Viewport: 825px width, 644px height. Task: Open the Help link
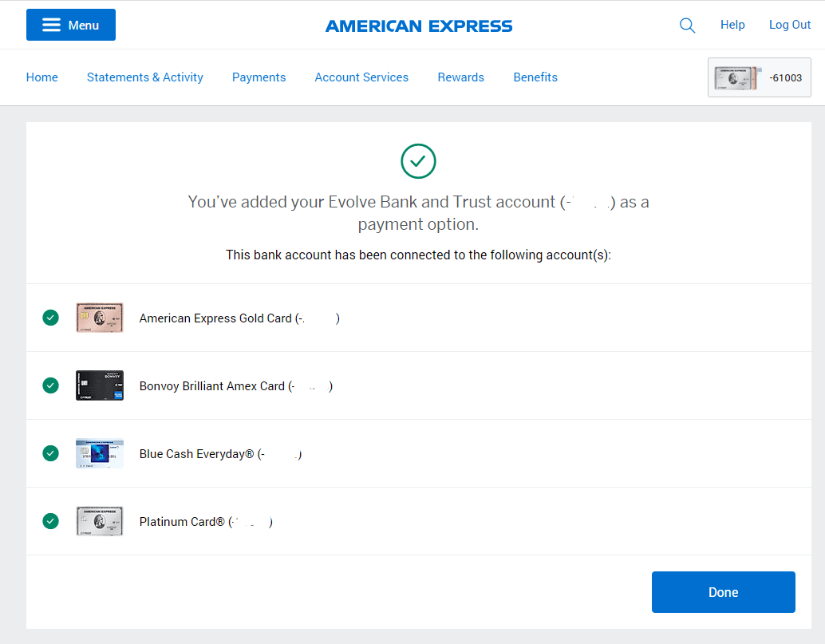point(732,25)
